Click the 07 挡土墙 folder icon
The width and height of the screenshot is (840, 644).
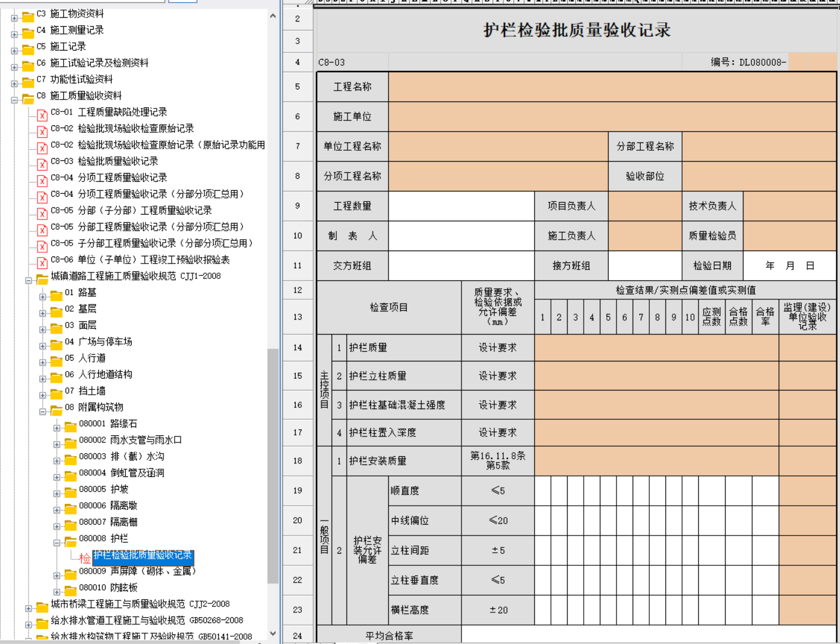(57, 393)
